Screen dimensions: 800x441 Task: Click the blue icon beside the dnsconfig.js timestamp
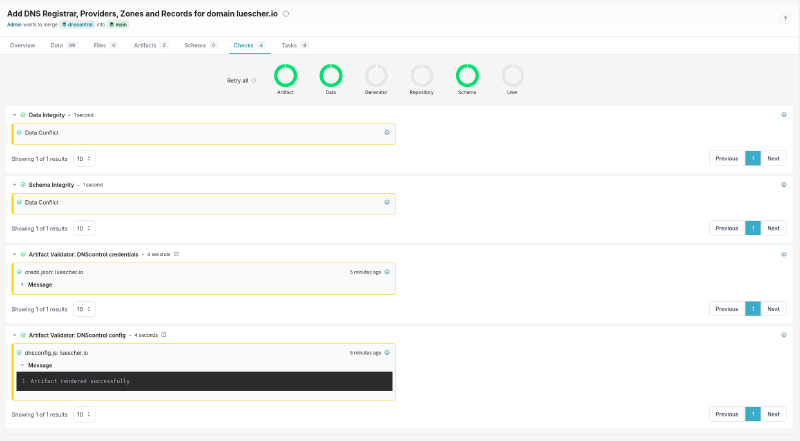pyautogui.click(x=387, y=353)
